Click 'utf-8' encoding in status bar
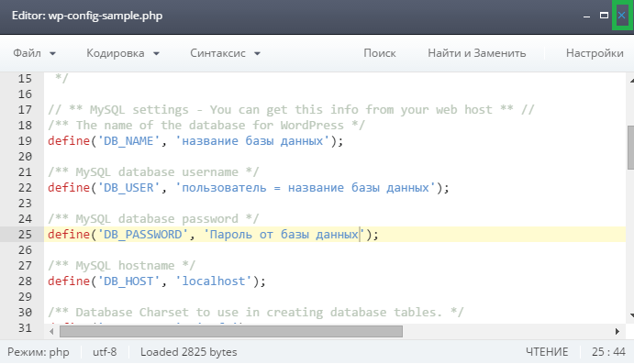This screenshot has width=634, height=364. click(x=105, y=352)
